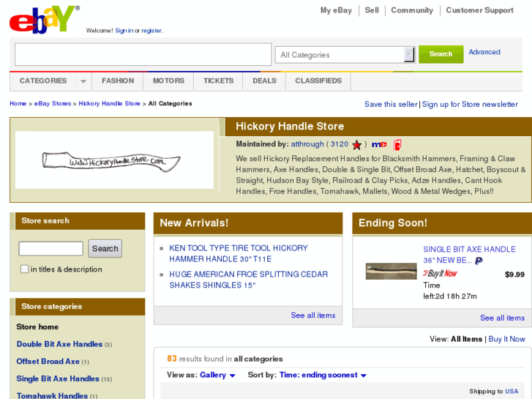Viewport: 532px width, 399px height.
Task: Open Customer Support
Action: 479,10
